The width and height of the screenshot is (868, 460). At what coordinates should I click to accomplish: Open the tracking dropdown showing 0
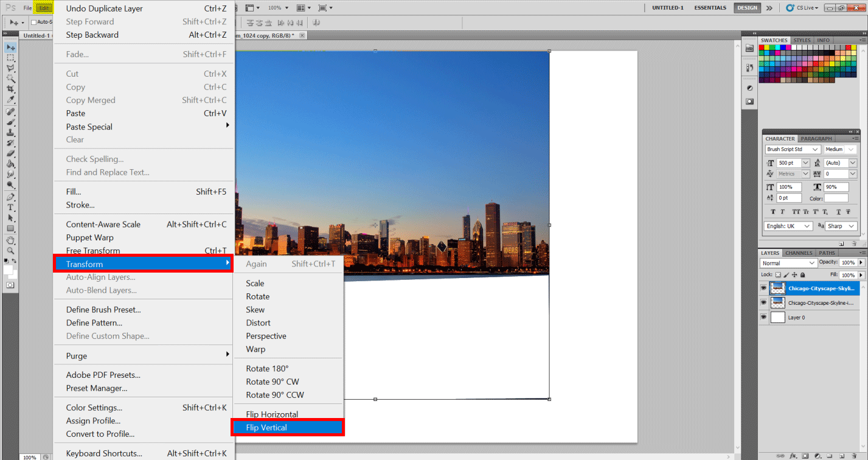(853, 174)
